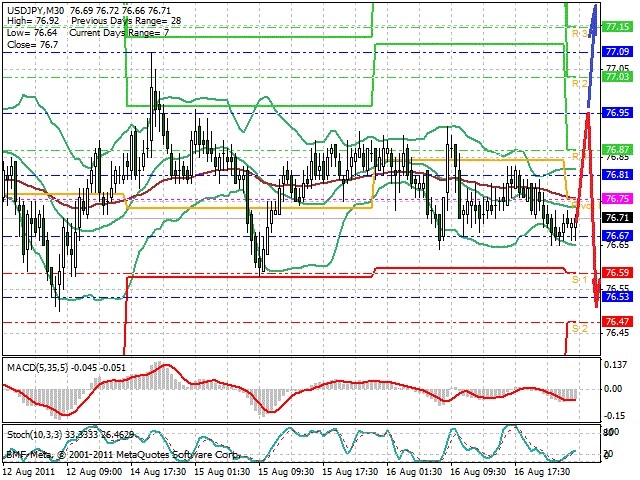This screenshot has width=640, height=480.
Task: Click the blue 76.67 price label
Action: coord(618,236)
